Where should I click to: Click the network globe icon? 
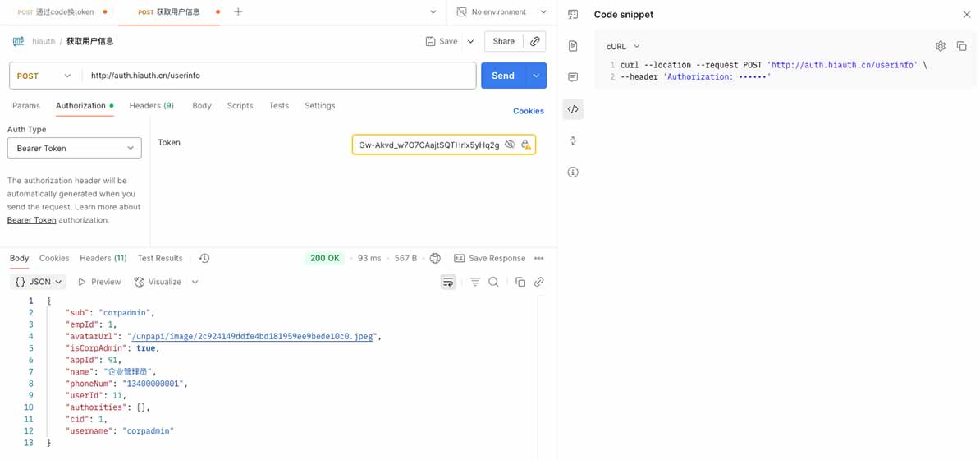pyautogui.click(x=435, y=258)
